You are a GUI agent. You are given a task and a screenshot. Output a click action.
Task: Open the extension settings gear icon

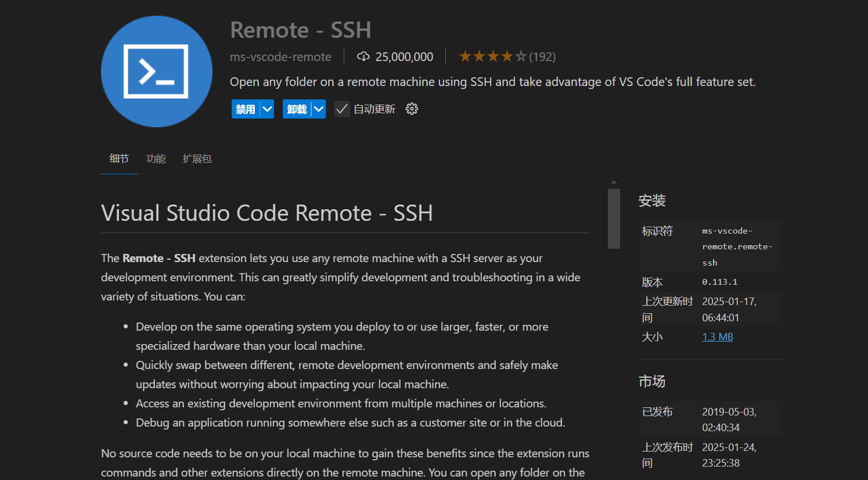pyautogui.click(x=412, y=109)
